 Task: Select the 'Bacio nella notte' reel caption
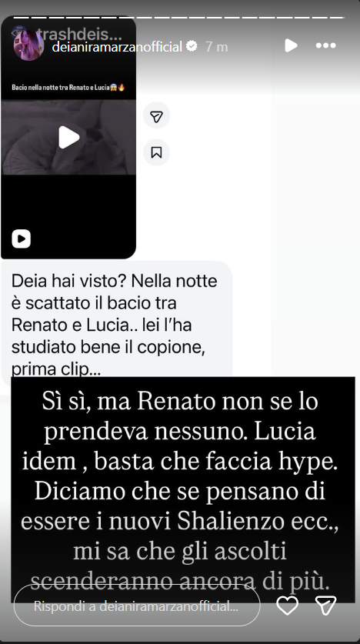pyautogui.click(x=68, y=88)
